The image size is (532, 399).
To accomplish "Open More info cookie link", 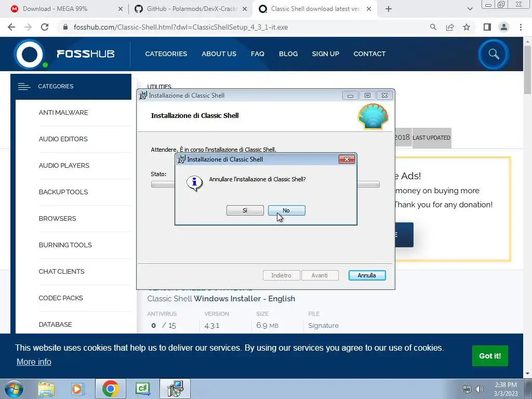I will click(x=34, y=362).
